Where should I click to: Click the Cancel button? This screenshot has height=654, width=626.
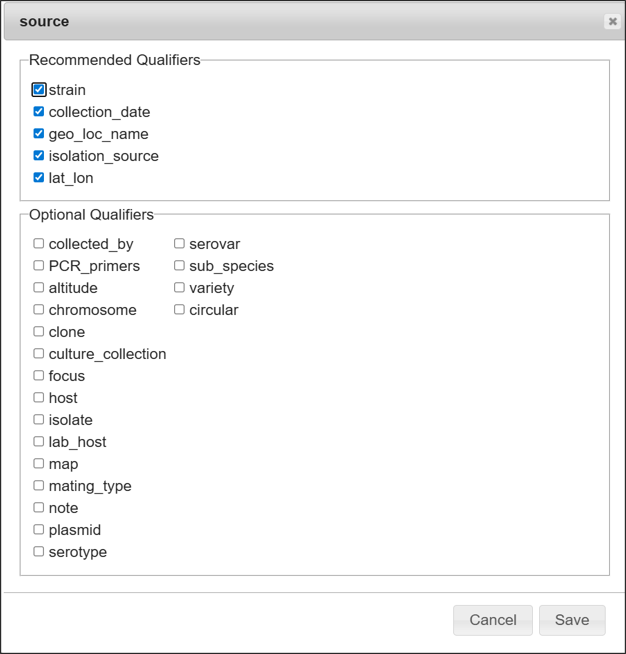tap(493, 620)
